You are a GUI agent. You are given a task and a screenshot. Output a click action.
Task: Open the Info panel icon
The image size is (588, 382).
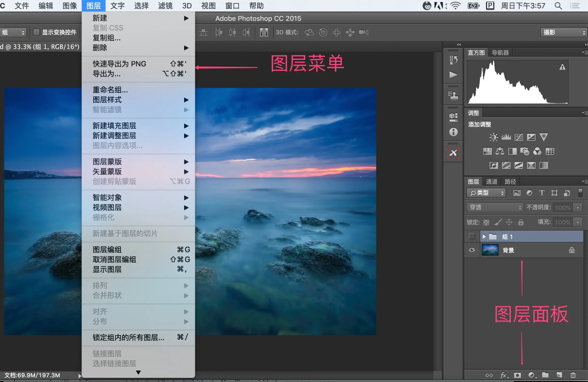[x=453, y=132]
